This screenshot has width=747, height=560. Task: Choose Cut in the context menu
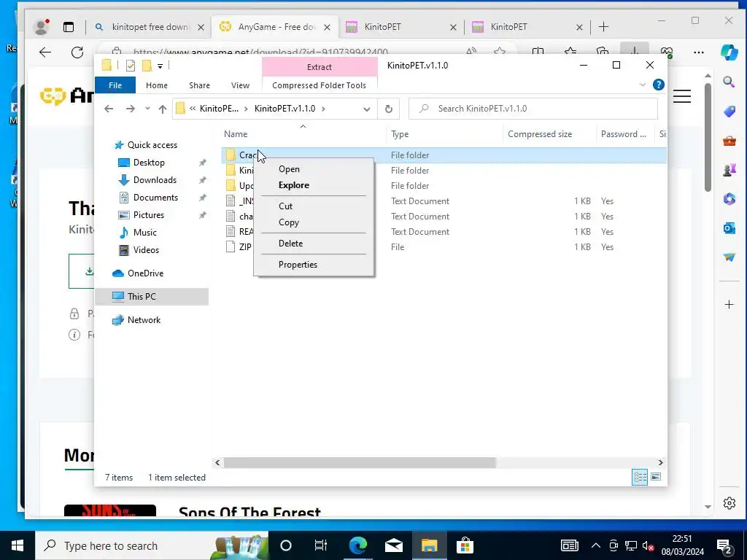coord(314,206)
